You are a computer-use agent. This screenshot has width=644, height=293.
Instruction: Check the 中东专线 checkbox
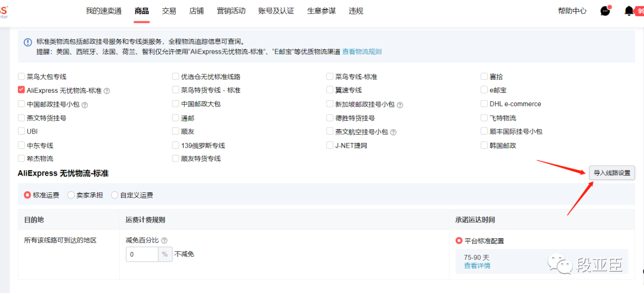pyautogui.click(x=21, y=145)
